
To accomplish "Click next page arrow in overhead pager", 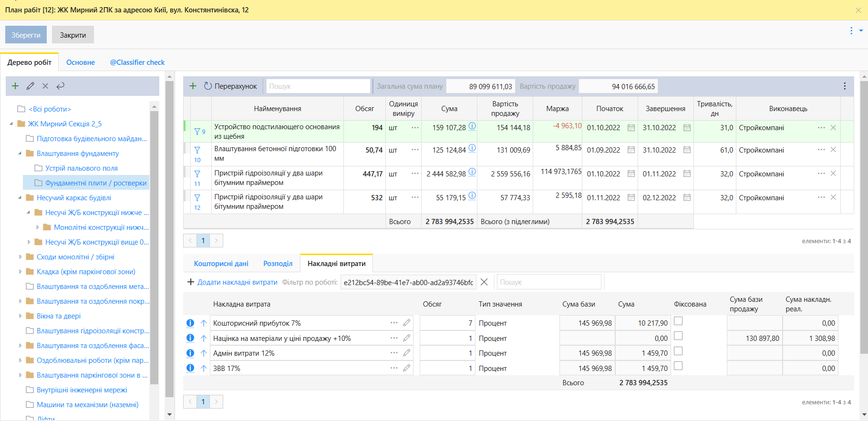I will [x=217, y=401].
